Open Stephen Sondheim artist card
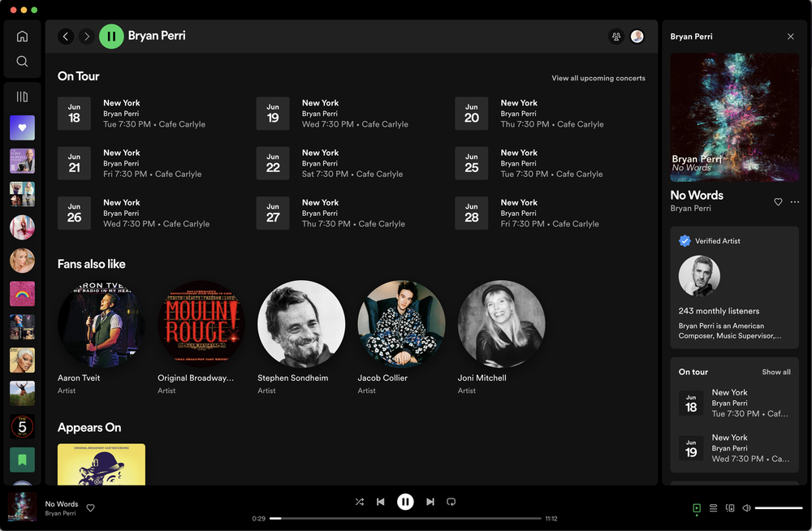This screenshot has height=531, width=812. [301, 337]
